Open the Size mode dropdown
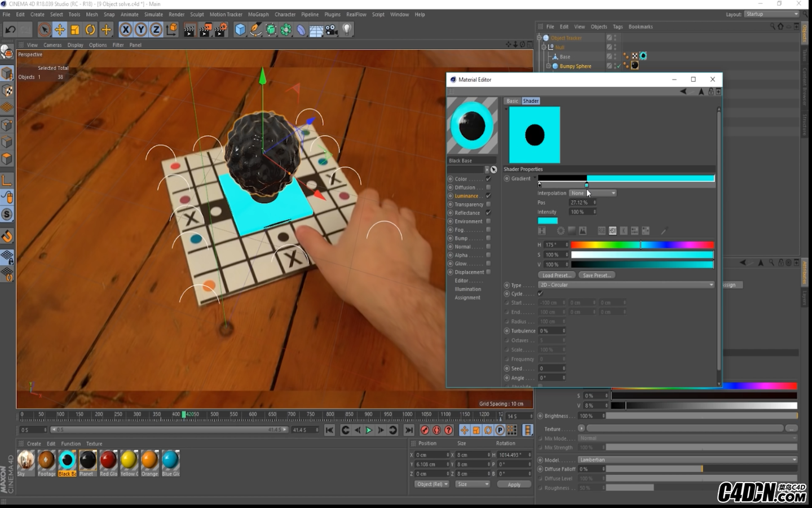 coord(473,484)
